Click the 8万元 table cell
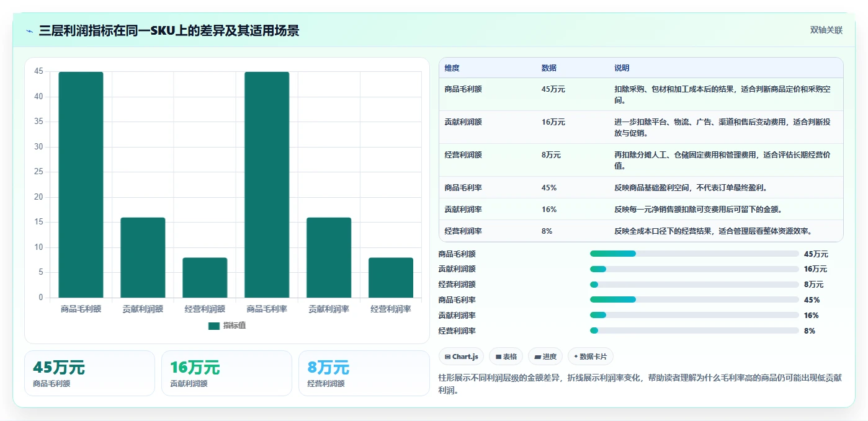The width and height of the screenshot is (868, 421). 551,155
